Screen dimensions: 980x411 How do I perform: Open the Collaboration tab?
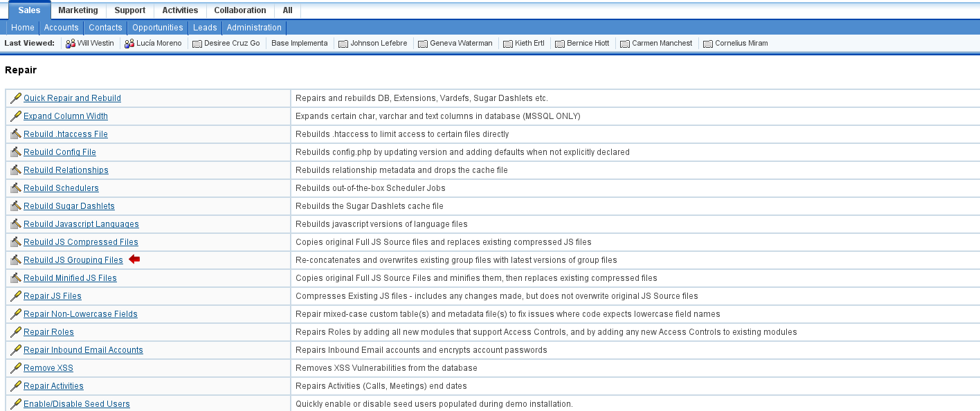click(239, 10)
